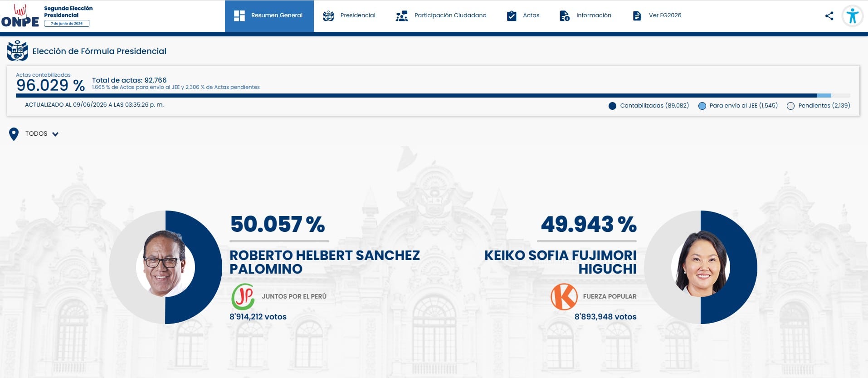
Task: Open the Resumen General tab
Action: (x=269, y=16)
